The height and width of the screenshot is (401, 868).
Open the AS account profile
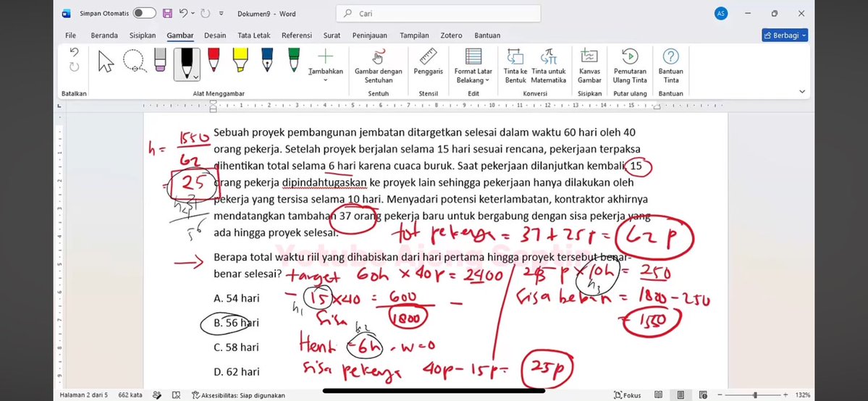tap(721, 13)
